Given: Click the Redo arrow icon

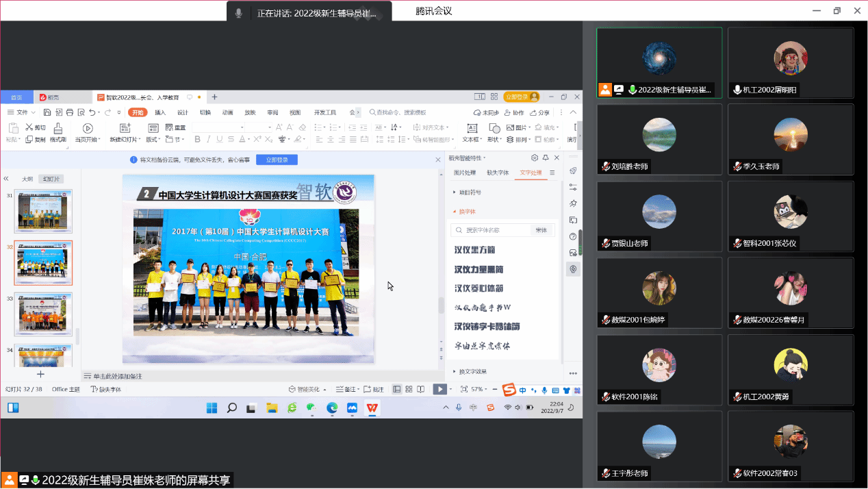Looking at the screenshot, I should (x=108, y=112).
